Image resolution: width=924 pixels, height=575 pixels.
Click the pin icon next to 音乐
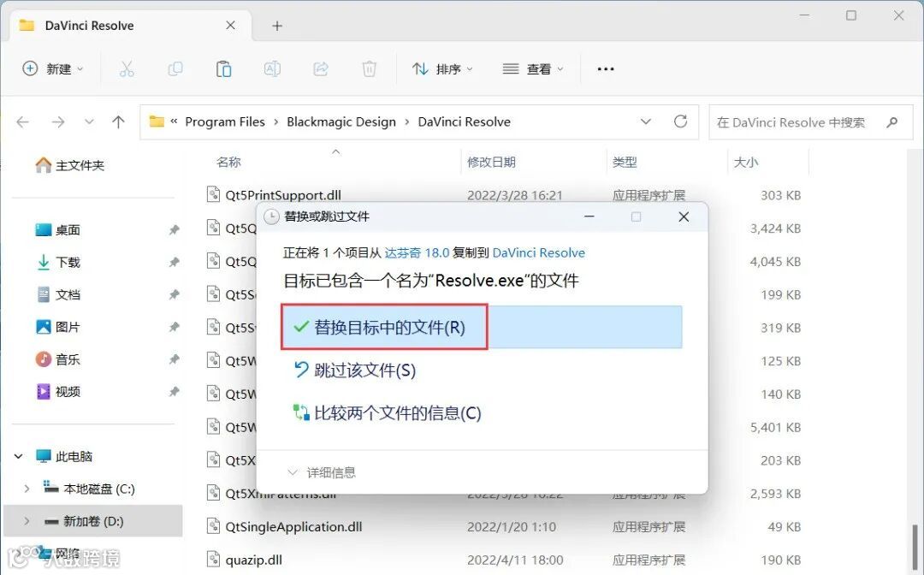click(x=174, y=359)
